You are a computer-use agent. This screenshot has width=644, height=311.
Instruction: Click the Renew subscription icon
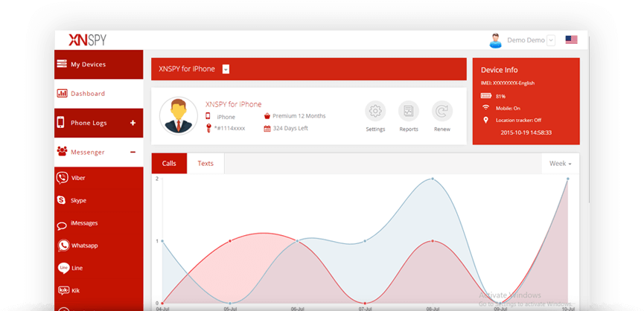(x=442, y=112)
